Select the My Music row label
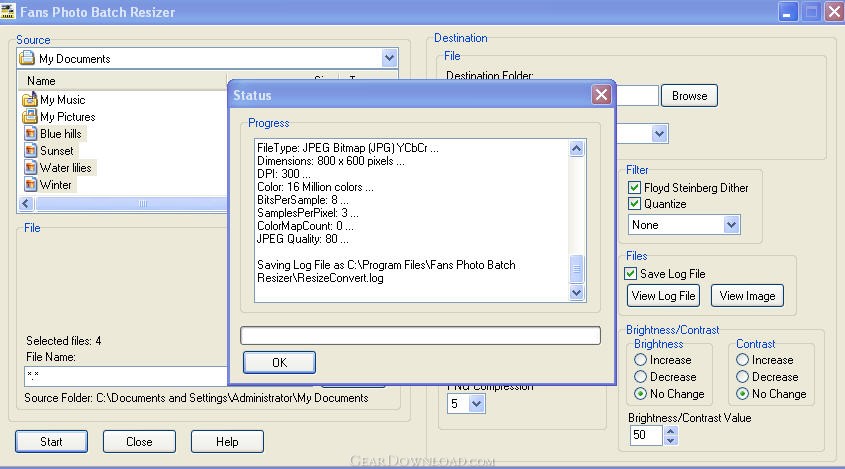The height and width of the screenshot is (469, 845). pos(63,100)
